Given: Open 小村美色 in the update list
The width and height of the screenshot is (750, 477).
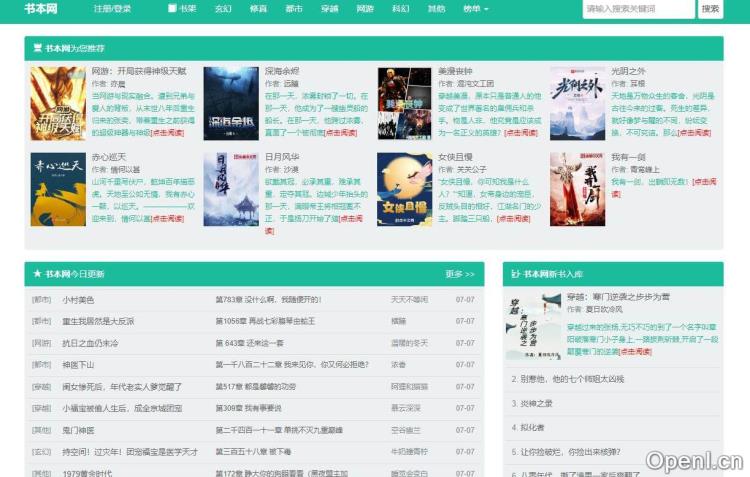Looking at the screenshot, I should point(78,299).
